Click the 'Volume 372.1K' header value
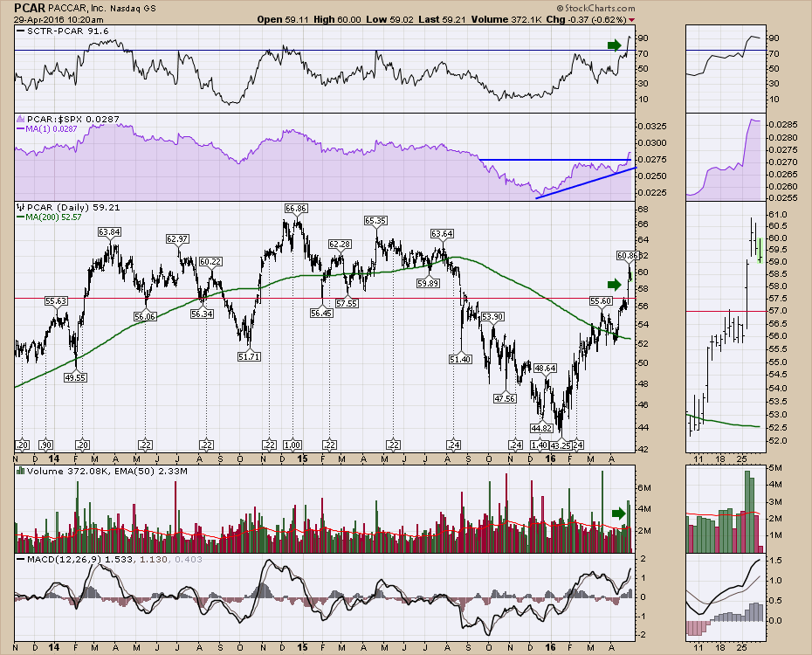812x655 pixels. point(506,20)
